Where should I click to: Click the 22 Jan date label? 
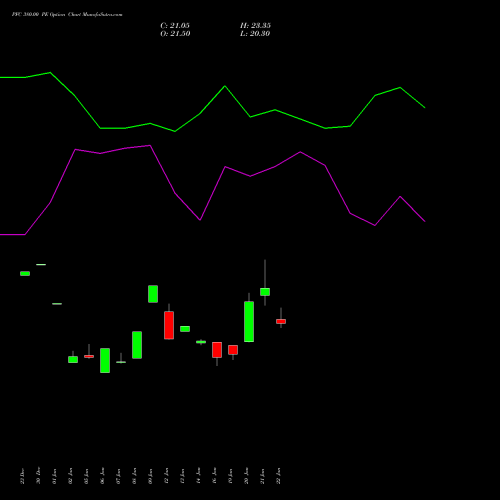278,476
